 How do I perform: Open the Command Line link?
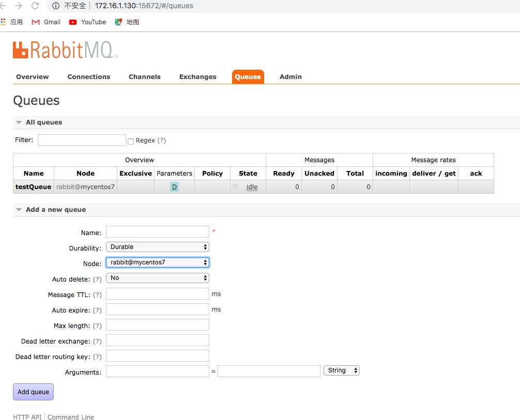point(71,417)
